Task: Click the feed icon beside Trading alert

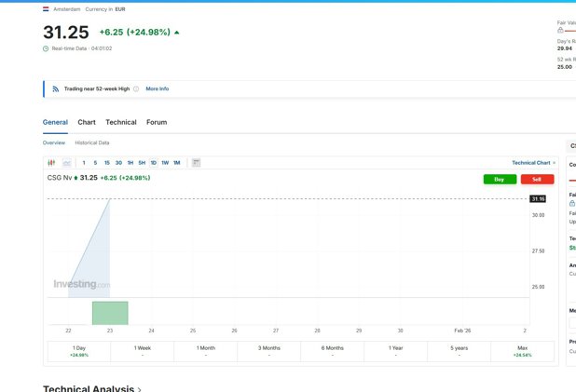Action: click(56, 89)
